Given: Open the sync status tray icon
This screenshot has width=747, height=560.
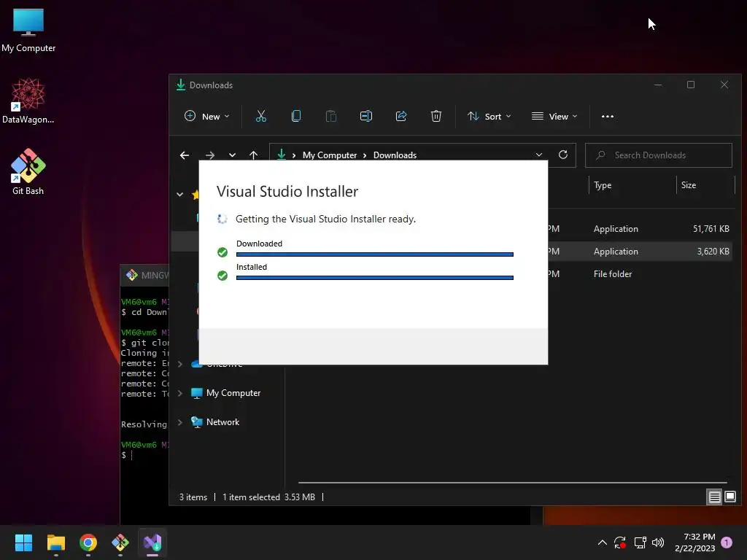Looking at the screenshot, I should coord(620,542).
